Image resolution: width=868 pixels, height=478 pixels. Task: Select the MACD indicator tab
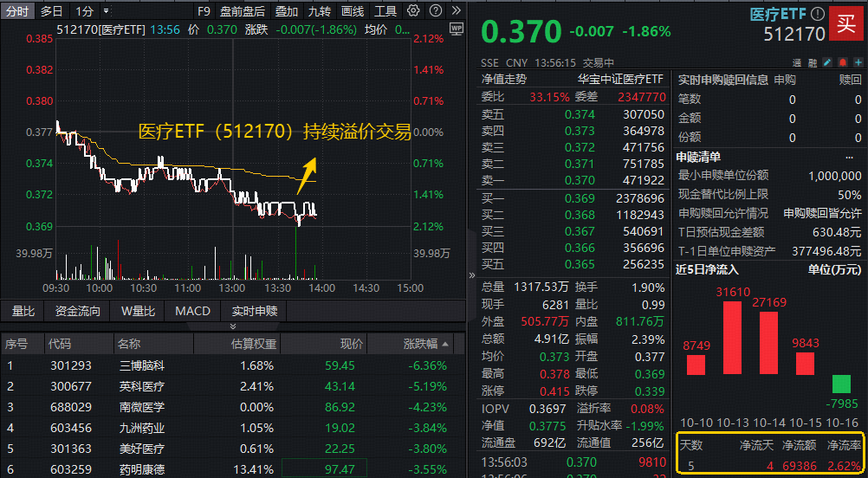click(192, 311)
